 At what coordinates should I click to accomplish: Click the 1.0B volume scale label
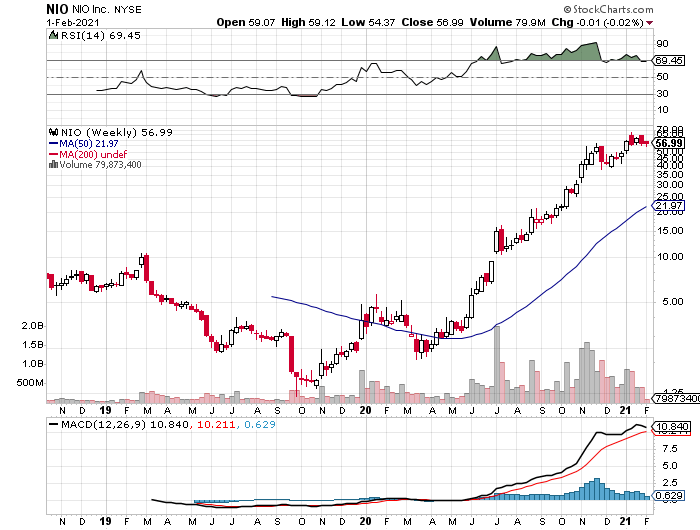pos(33,364)
